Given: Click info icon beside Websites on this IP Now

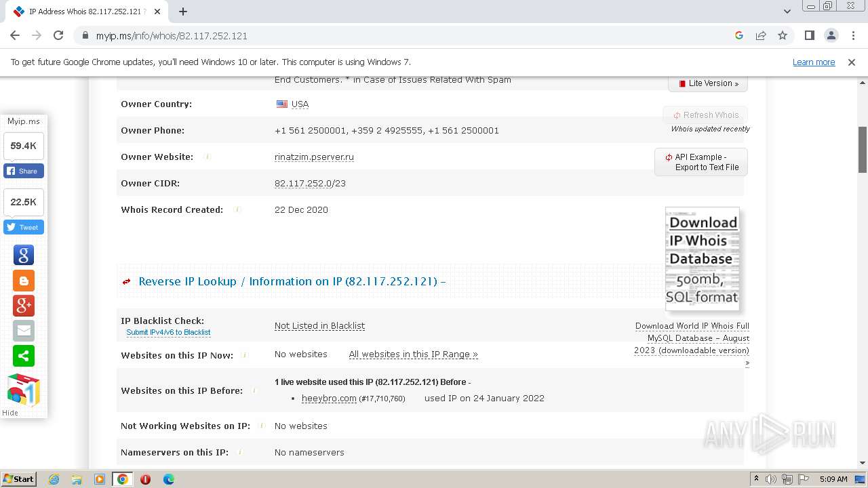Looking at the screenshot, I should click(245, 354).
